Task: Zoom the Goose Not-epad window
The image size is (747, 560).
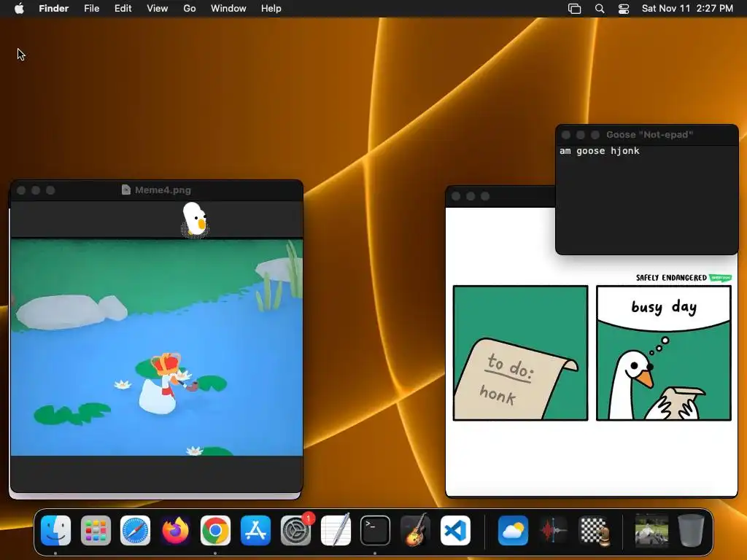Action: coord(595,135)
